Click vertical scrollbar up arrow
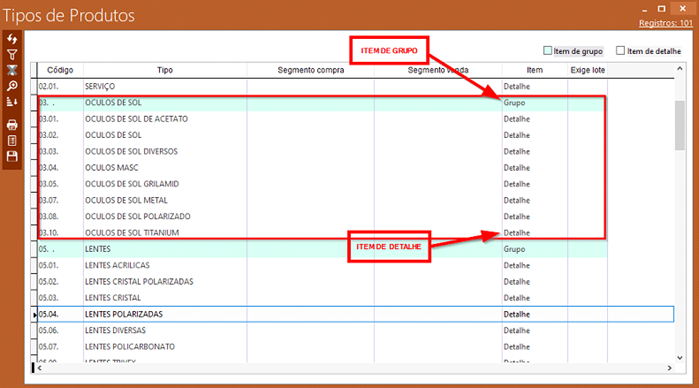The image size is (699, 388). 680,69
